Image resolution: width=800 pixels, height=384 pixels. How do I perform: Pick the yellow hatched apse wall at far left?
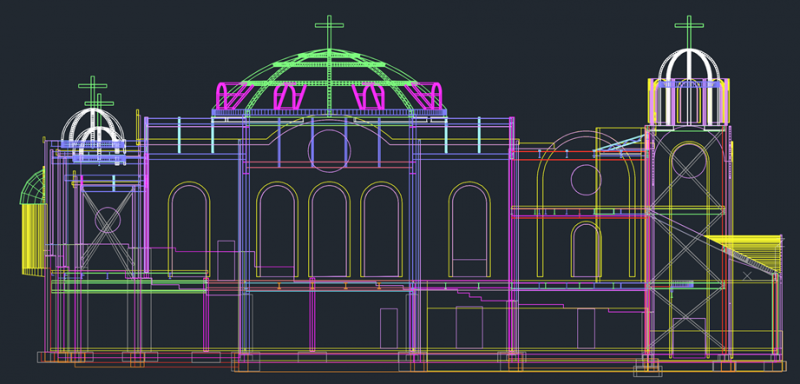34,240
